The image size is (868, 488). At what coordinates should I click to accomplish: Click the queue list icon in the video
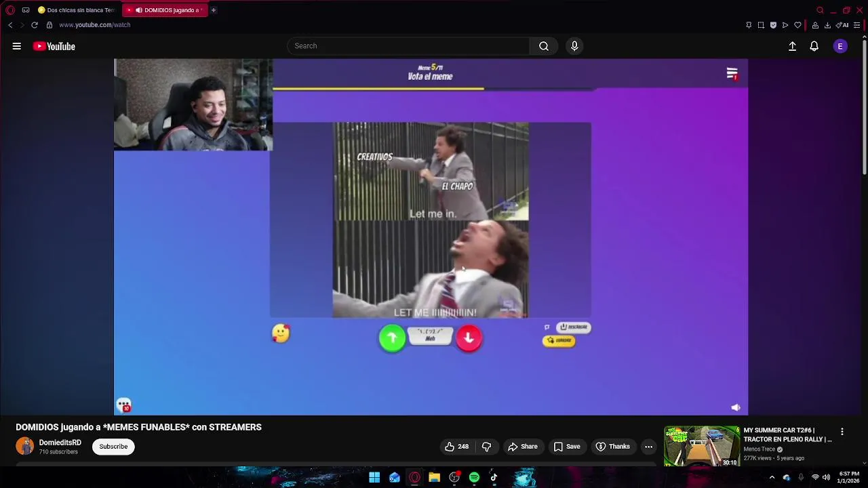click(732, 73)
